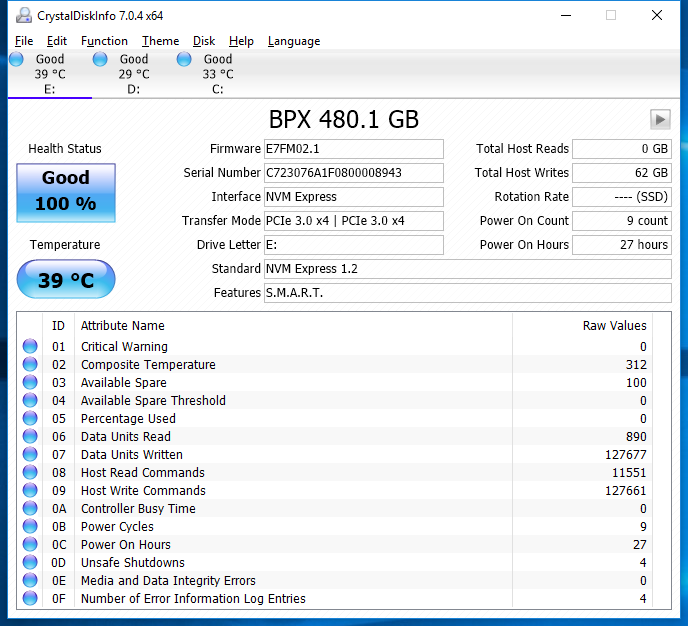Click the Attribute Name column header

point(123,326)
